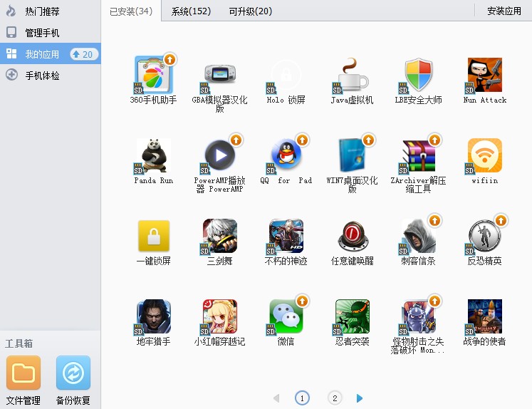Click the 怪物射击之失落破坏 game icon
The image size is (532, 409).
[x=418, y=316]
